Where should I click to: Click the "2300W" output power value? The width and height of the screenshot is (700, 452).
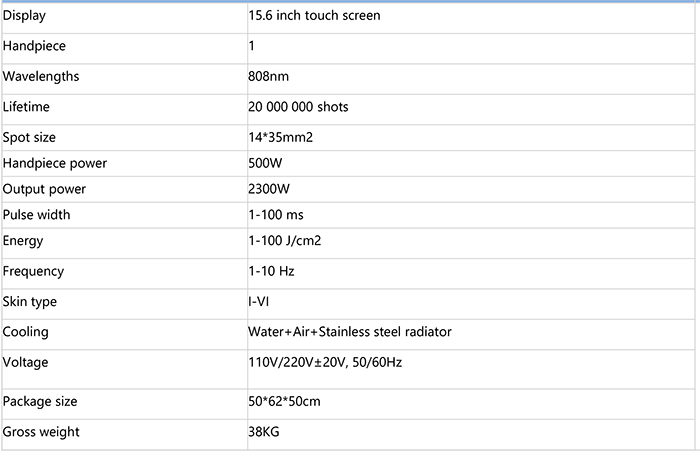point(269,189)
